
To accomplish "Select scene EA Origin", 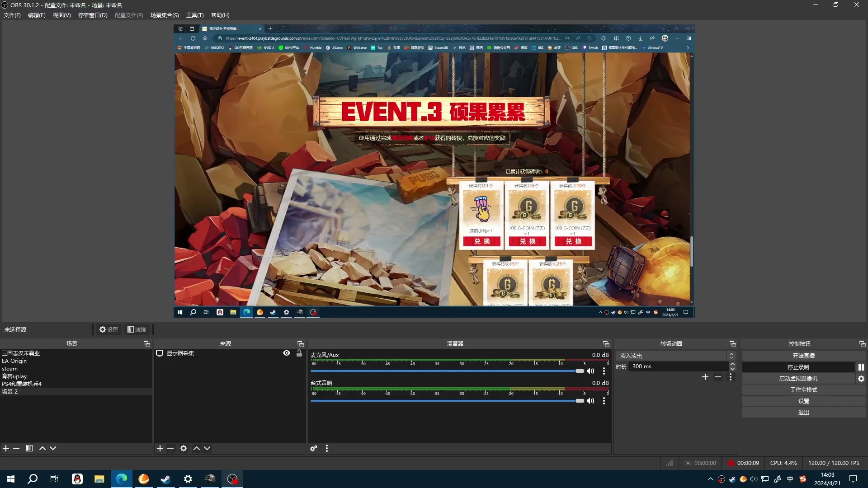I will [76, 361].
